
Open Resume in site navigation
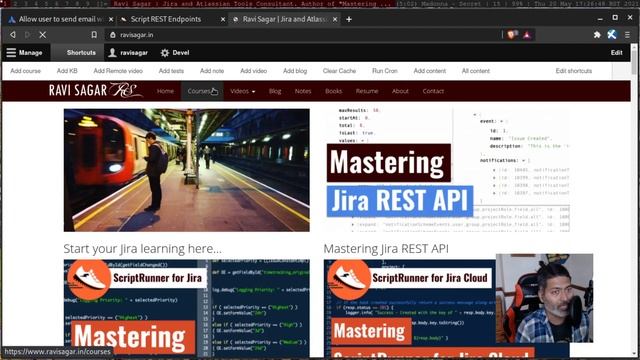367,91
